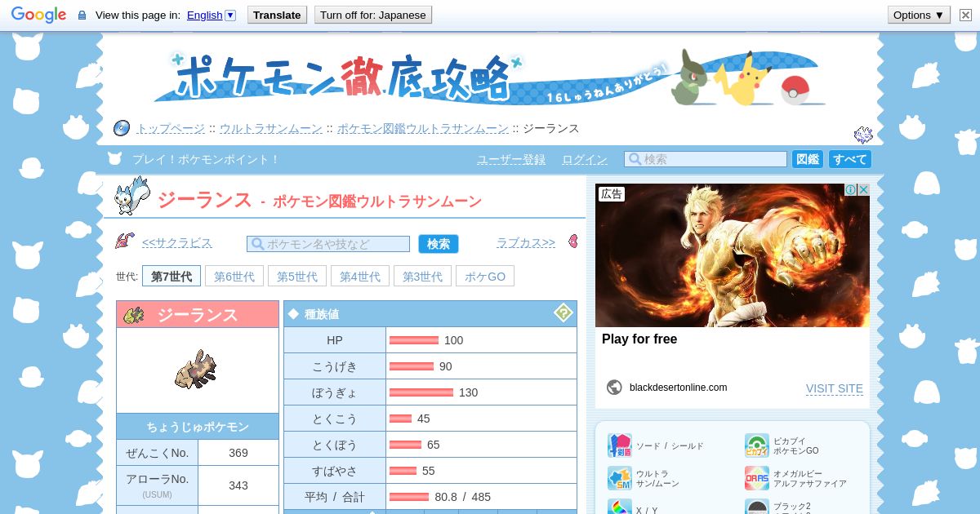Click the disc icon before breadcrumb
980x514 pixels.
(122, 128)
